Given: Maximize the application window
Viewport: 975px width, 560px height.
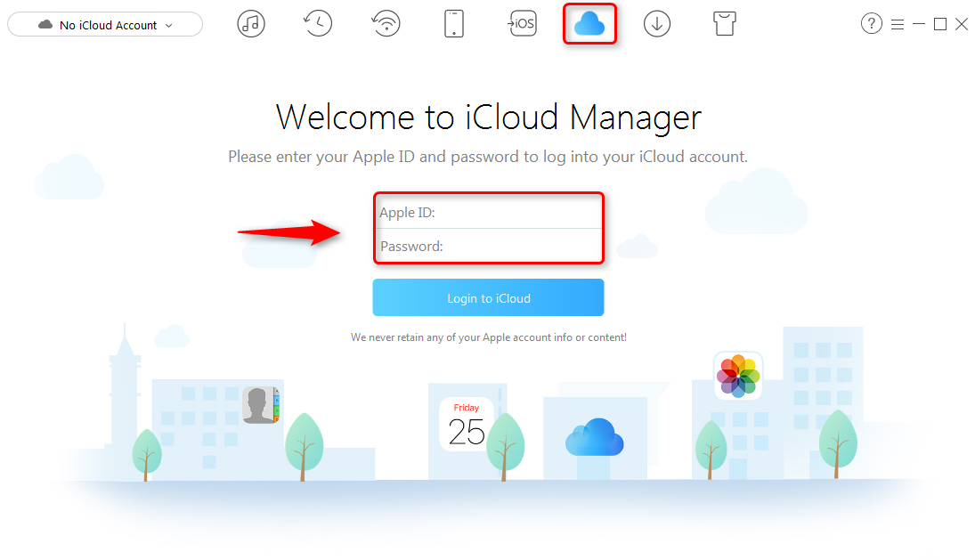Looking at the screenshot, I should pos(940,24).
